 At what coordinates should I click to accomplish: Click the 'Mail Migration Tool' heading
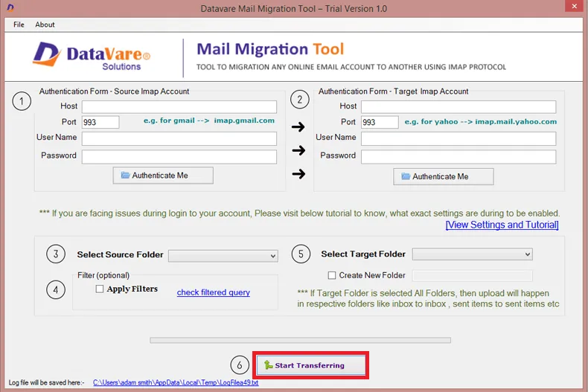(x=270, y=49)
